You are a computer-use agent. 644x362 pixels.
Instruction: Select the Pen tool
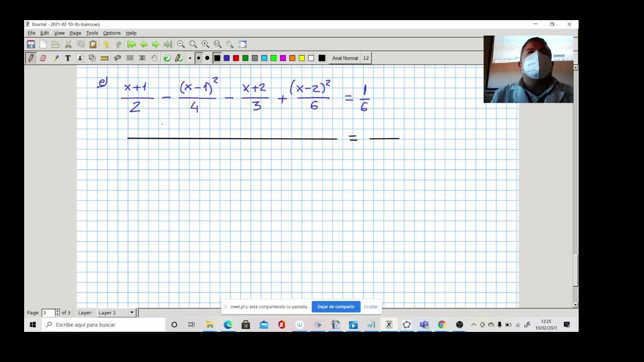pos(31,58)
